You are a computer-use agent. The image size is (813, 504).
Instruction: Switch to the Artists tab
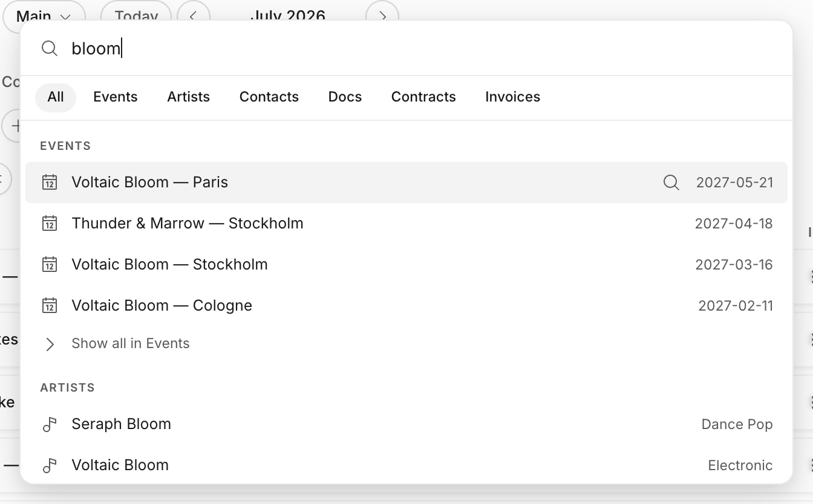coord(189,97)
